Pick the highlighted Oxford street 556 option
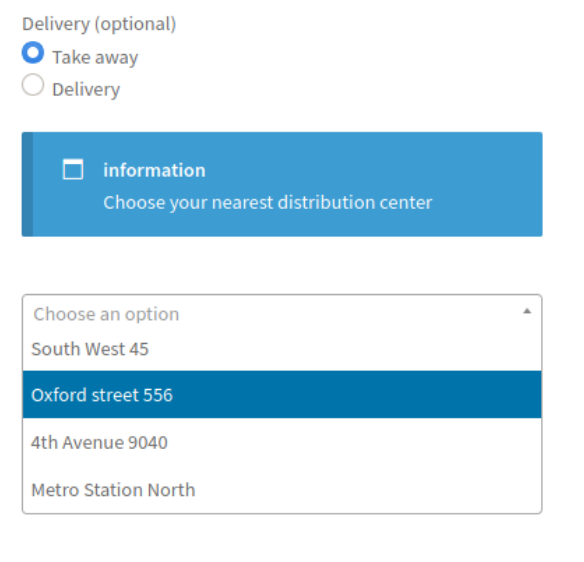This screenshot has width=584, height=562. 282,394
